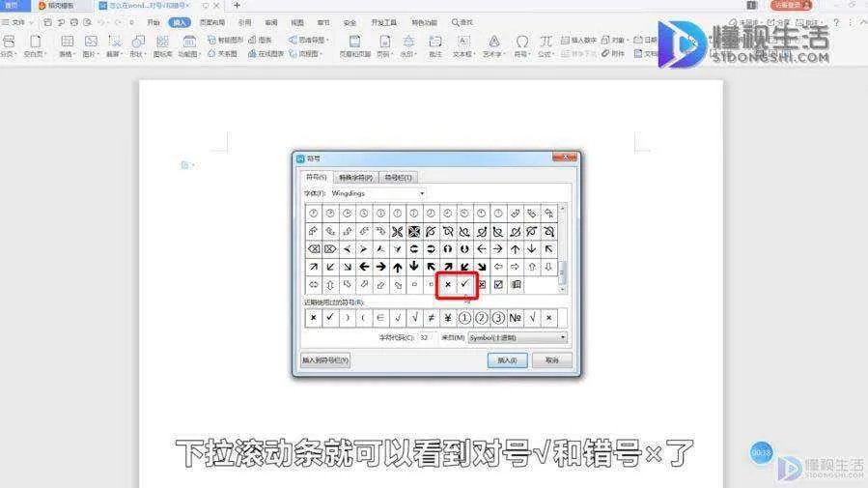Select the not-equal sign in recent symbols

432,318
